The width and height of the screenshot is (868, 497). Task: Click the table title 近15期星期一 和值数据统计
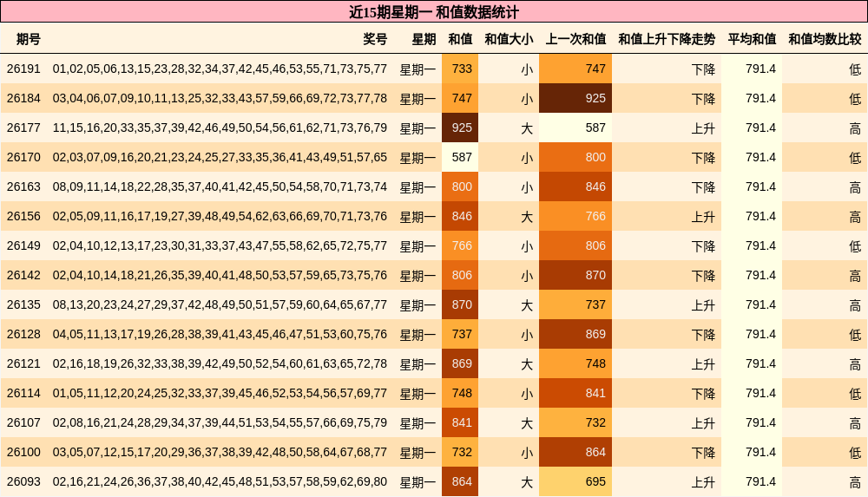tap(434, 12)
